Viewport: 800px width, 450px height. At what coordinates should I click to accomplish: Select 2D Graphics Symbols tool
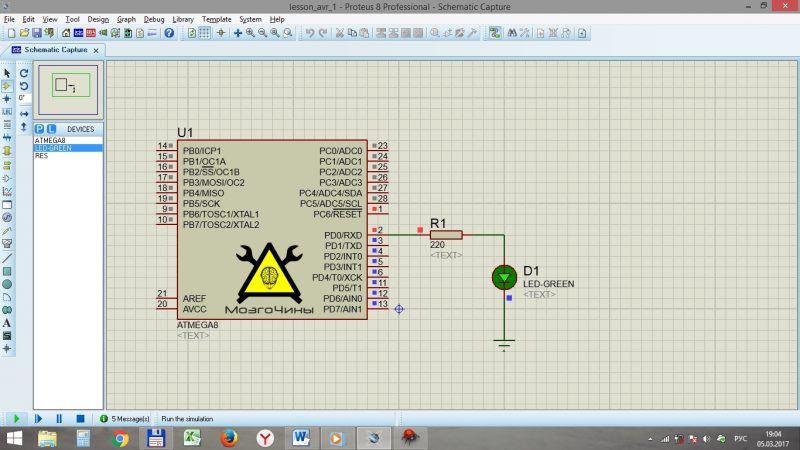pos(7,336)
